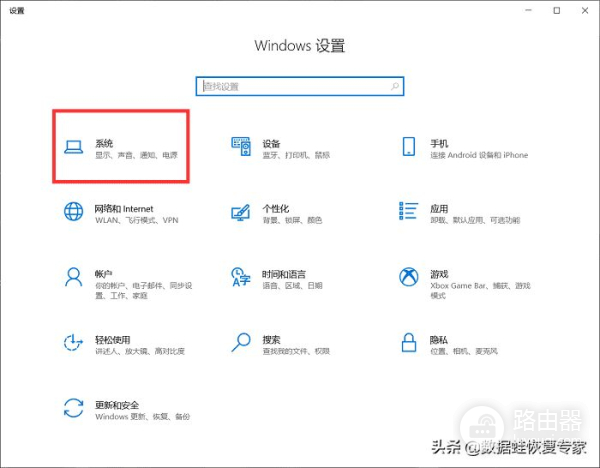Open the 帐户 settings title
600x468 pixels.
click(104, 274)
